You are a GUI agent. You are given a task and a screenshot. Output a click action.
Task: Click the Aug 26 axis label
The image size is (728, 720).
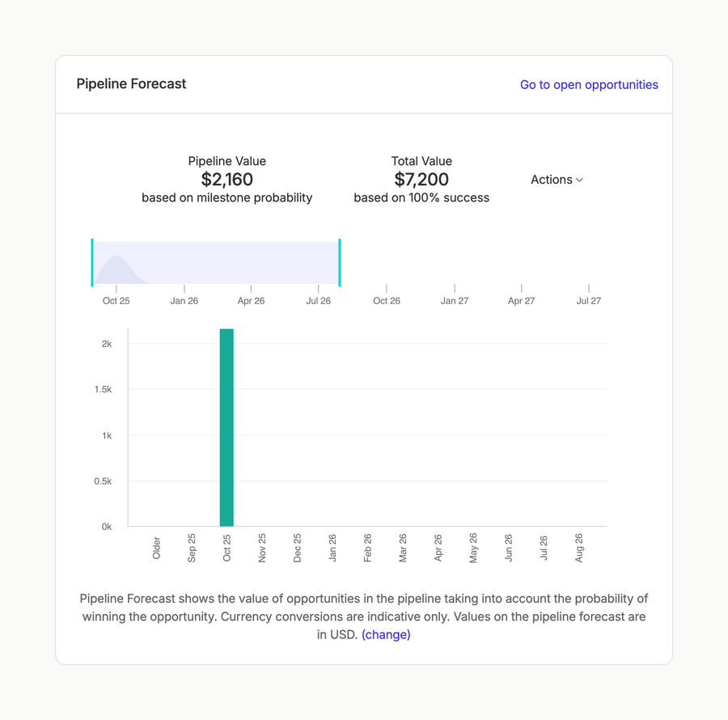578,547
